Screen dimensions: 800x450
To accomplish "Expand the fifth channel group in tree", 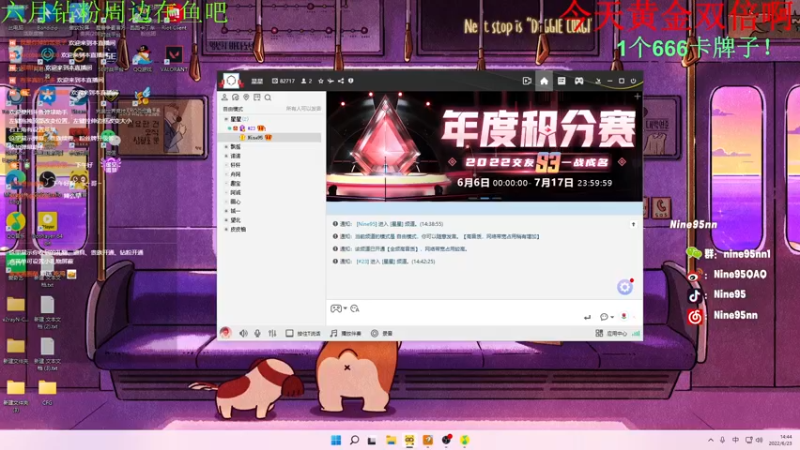I will click(x=227, y=174).
